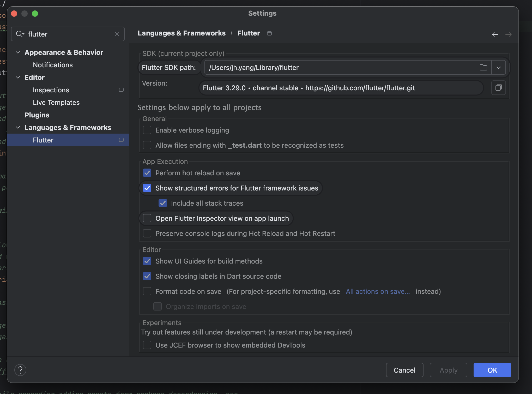Go back with the left arrow
The height and width of the screenshot is (394, 532).
(495, 34)
